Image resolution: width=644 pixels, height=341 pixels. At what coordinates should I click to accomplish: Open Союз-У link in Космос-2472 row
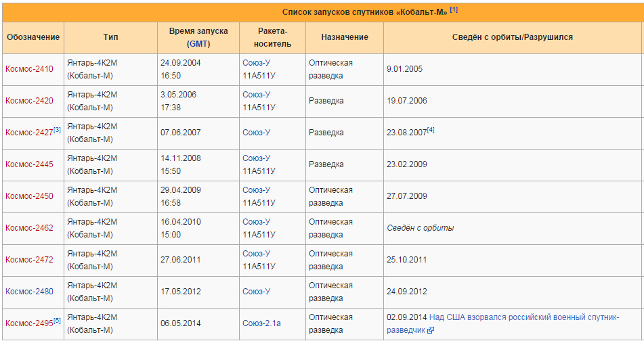[256, 254]
